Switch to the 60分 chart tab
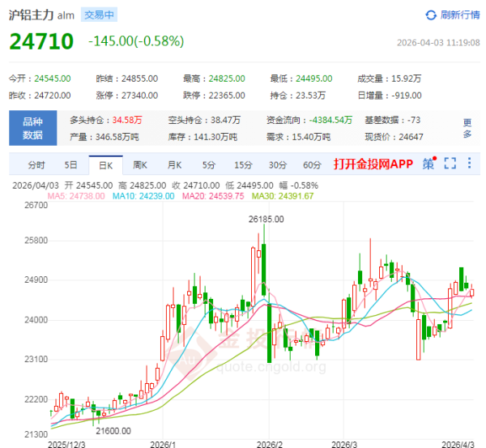 [312, 165]
